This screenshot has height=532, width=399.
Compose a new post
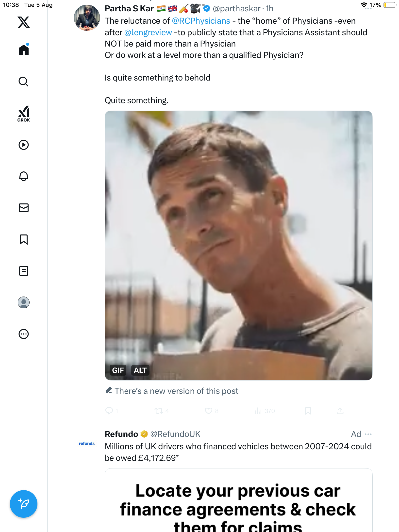tap(24, 504)
